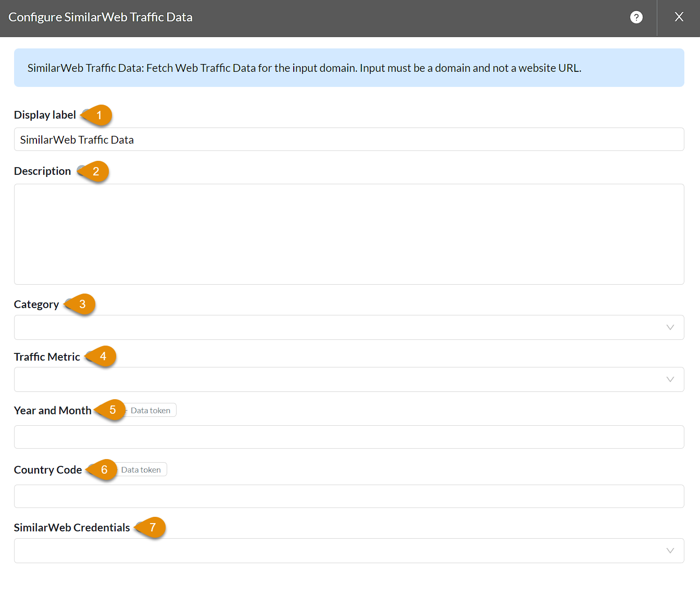Click the dialog title in header bar
700x597 pixels.
(101, 17)
